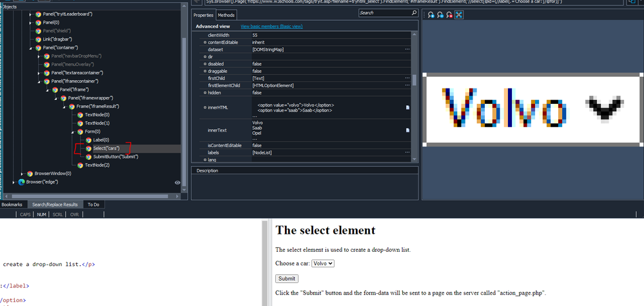Click the OVR status bar indicator

coord(74,214)
